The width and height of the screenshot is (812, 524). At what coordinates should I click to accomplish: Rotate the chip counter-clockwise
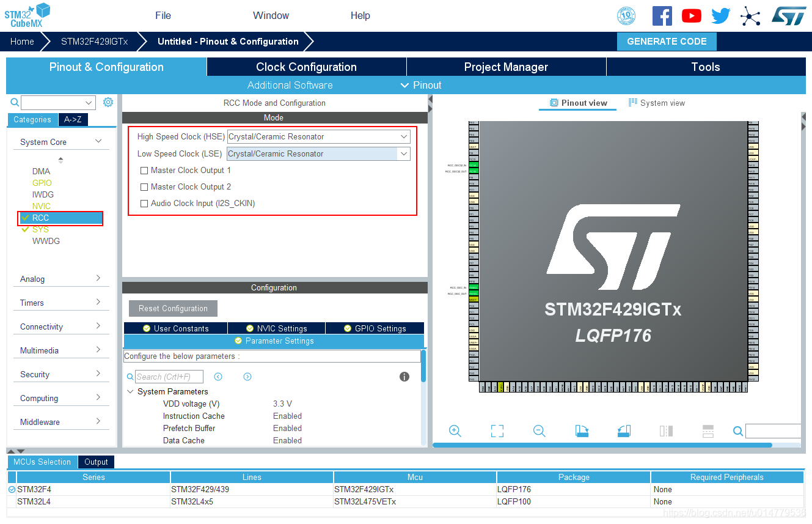click(624, 431)
